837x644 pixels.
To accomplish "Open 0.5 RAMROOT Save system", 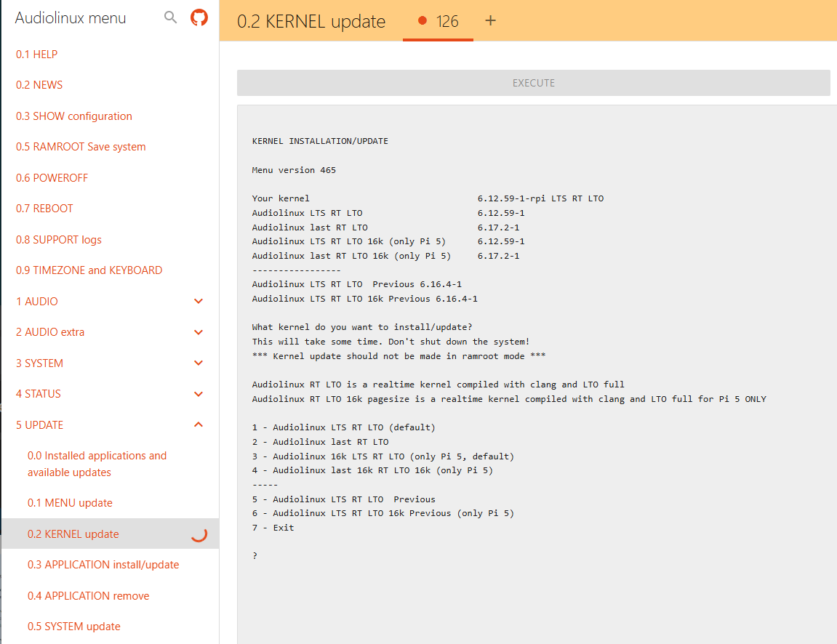I will tap(81, 147).
